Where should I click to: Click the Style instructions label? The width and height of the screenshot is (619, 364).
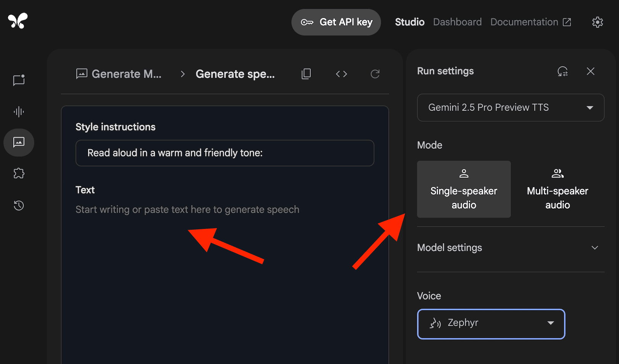116,127
